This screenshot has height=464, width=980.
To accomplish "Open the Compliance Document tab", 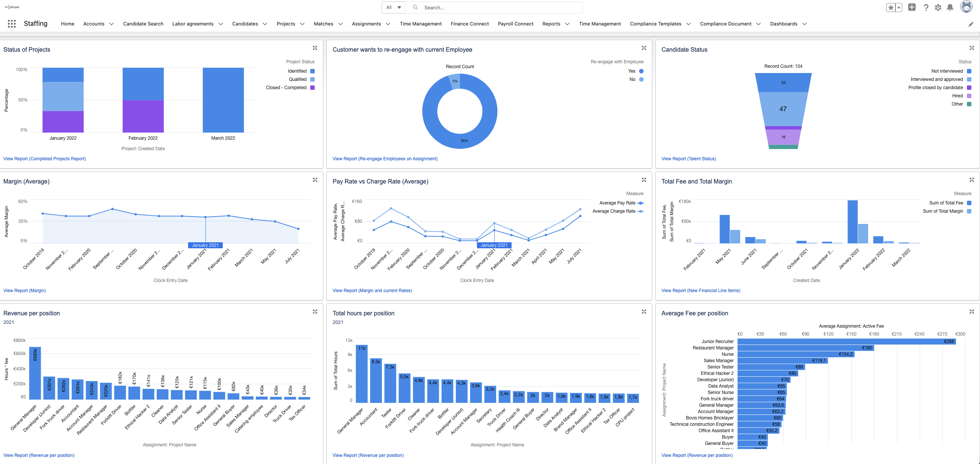I will click(x=726, y=24).
